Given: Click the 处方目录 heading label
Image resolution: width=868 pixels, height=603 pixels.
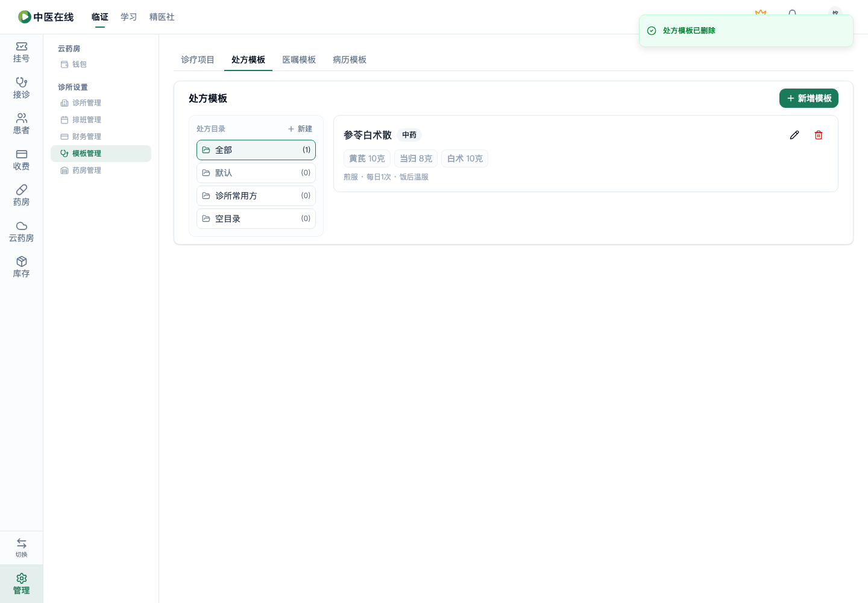Looking at the screenshot, I should coord(211,129).
